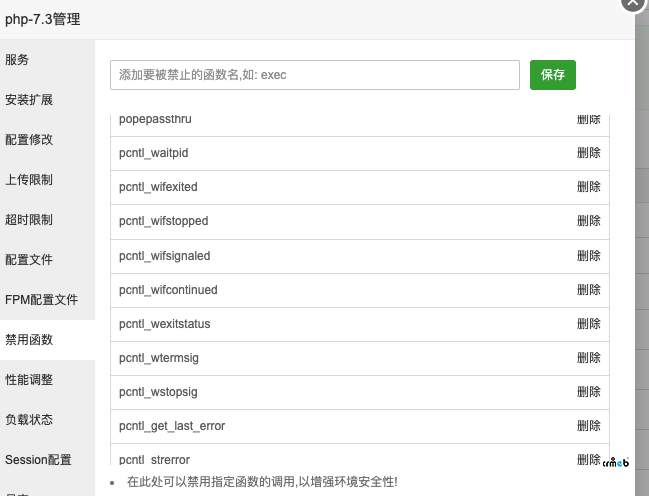Open the Session配置 tab

[x=38, y=460]
